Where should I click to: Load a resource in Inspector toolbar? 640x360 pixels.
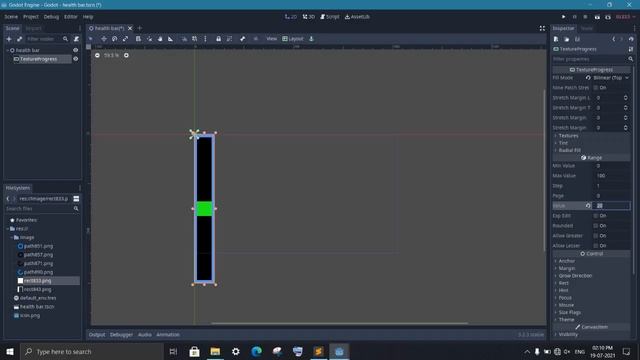pyautogui.click(x=567, y=39)
